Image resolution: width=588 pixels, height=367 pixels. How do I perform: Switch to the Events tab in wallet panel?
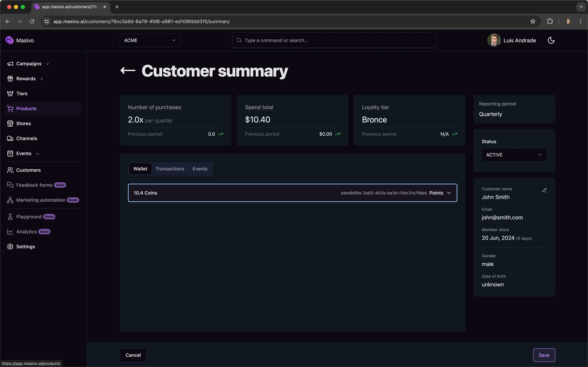coord(200,169)
